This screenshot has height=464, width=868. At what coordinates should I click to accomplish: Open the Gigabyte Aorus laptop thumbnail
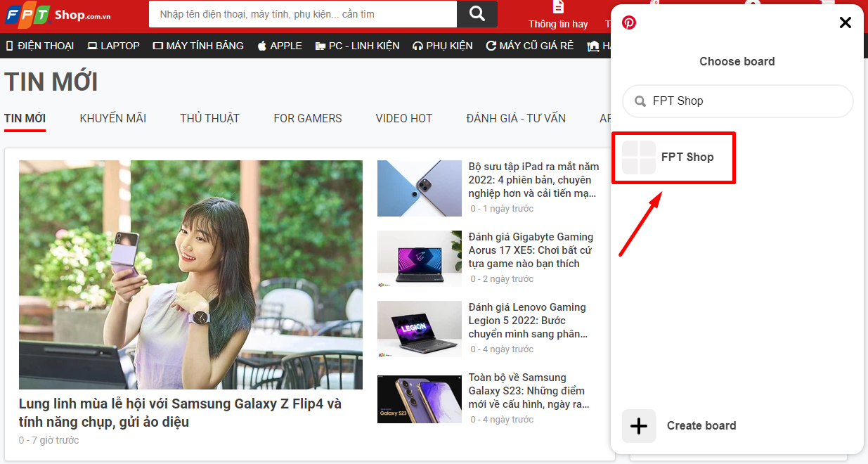click(x=420, y=259)
